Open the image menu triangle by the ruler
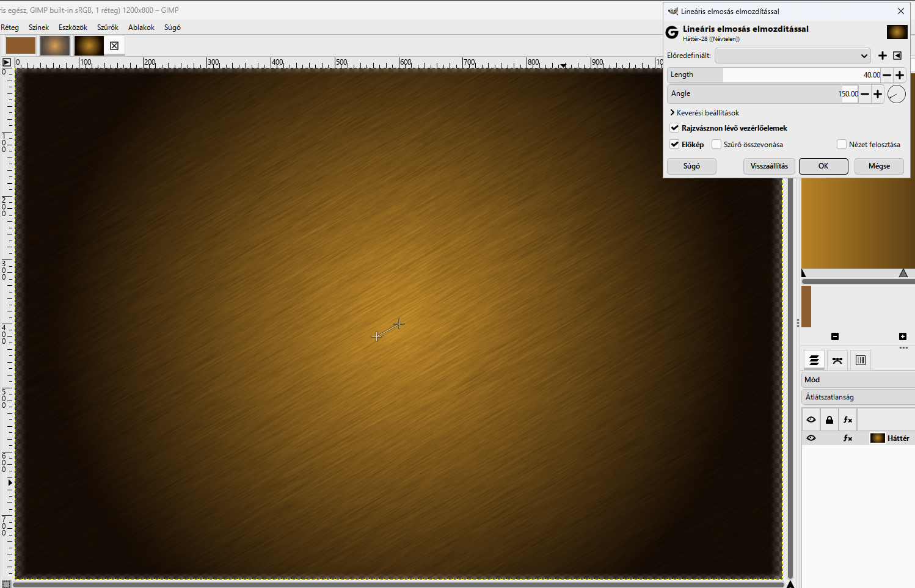Image resolution: width=915 pixels, height=588 pixels. tap(7, 62)
